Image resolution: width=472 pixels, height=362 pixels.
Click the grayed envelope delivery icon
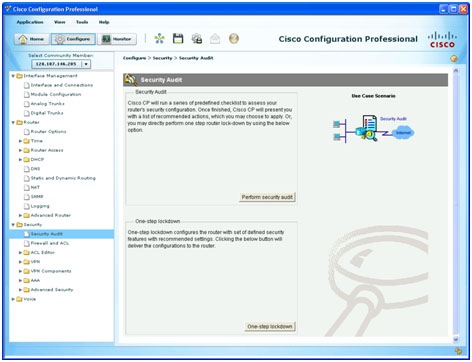(x=215, y=39)
